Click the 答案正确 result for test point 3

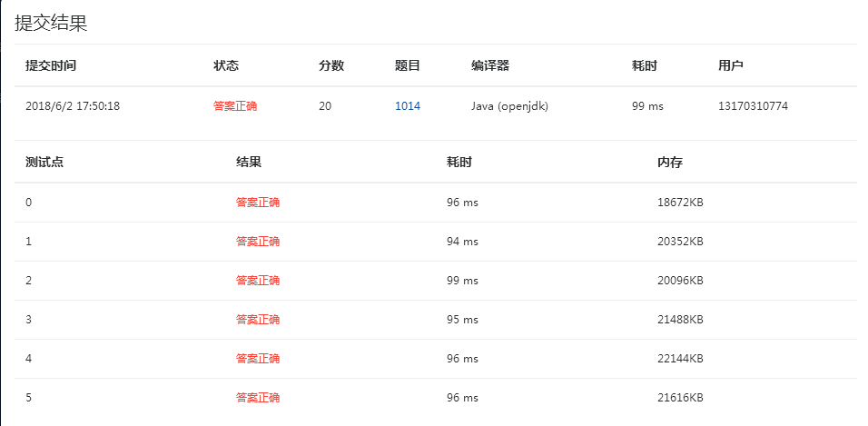point(258,320)
